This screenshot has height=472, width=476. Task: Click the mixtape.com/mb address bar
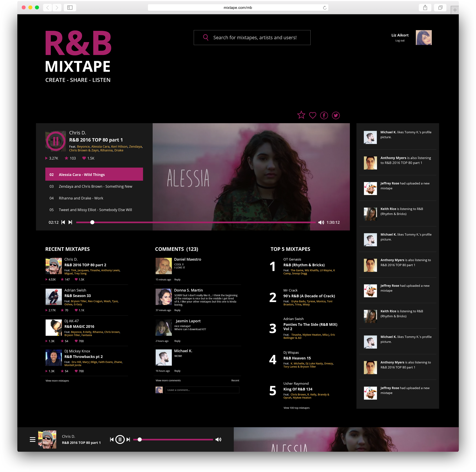pyautogui.click(x=238, y=8)
